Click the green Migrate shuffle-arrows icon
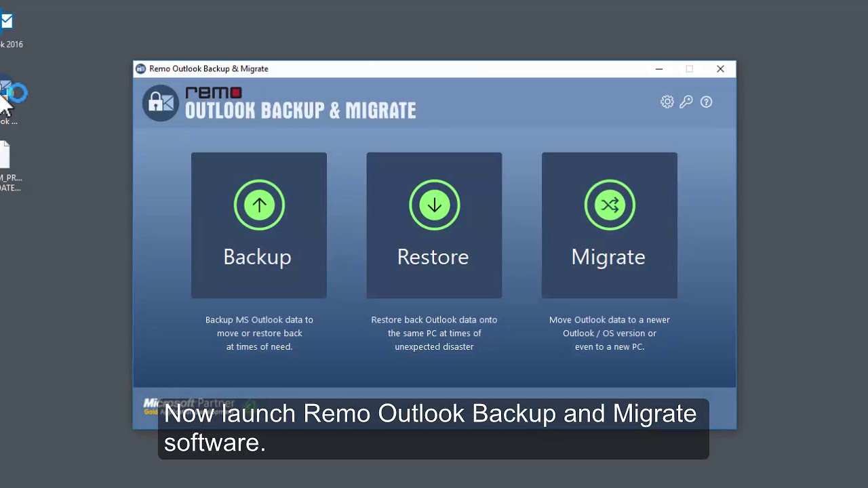The height and width of the screenshot is (488, 868). (x=610, y=205)
